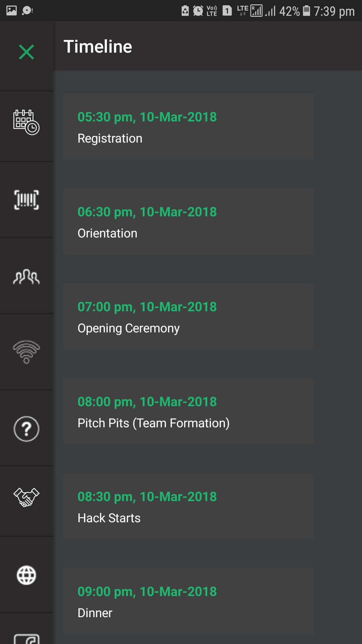Close the side navigation drawer
The image size is (362, 644).
coord(26,52)
